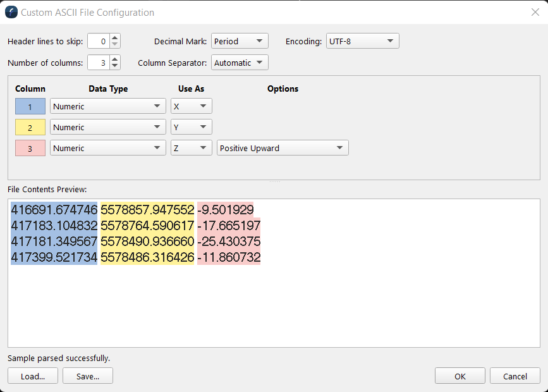Decrement the number of columns
Screen dimensions: 548x392
point(114,66)
